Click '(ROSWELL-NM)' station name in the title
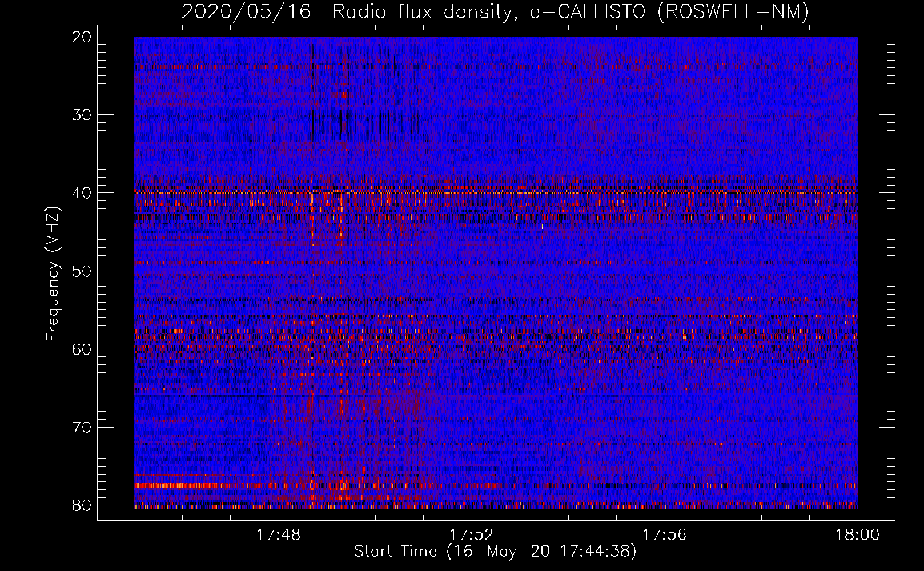The width and height of the screenshot is (924, 571). click(733, 11)
